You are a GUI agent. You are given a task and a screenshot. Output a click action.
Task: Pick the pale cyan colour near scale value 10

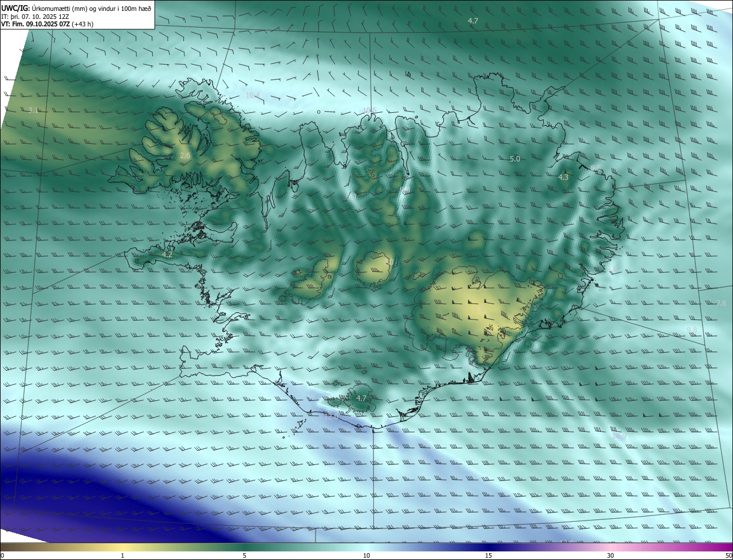[x=366, y=547]
